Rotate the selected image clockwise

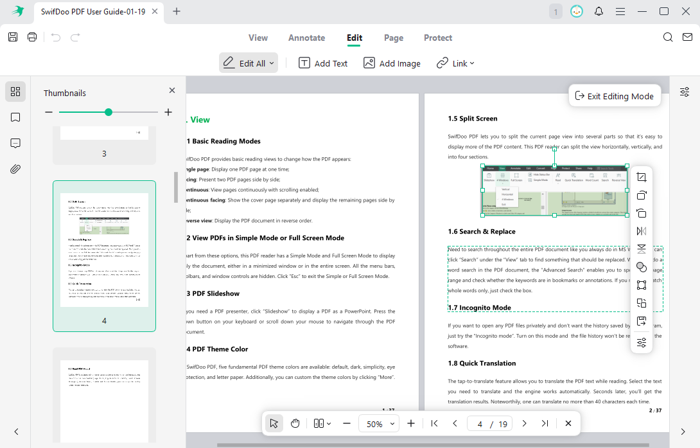click(642, 195)
